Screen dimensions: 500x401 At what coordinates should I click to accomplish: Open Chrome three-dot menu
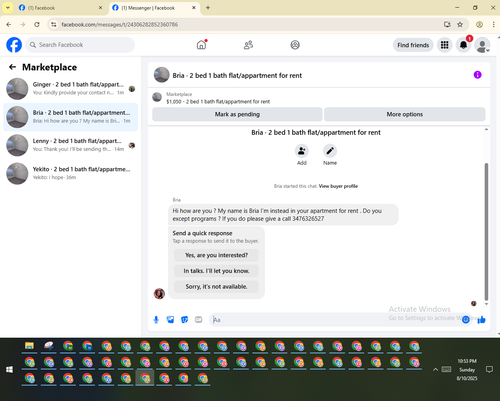coord(493,24)
